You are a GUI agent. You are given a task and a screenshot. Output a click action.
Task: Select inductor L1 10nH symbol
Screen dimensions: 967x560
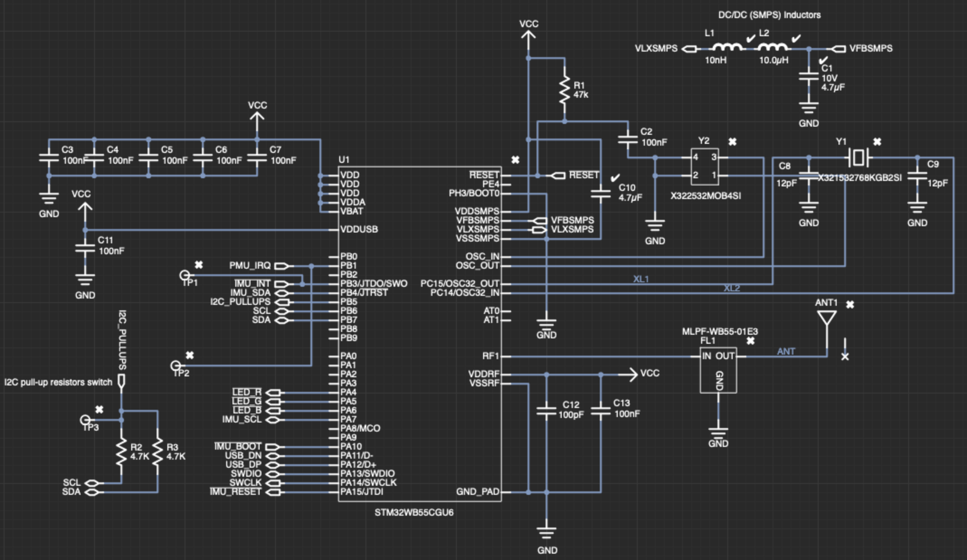coord(727,47)
